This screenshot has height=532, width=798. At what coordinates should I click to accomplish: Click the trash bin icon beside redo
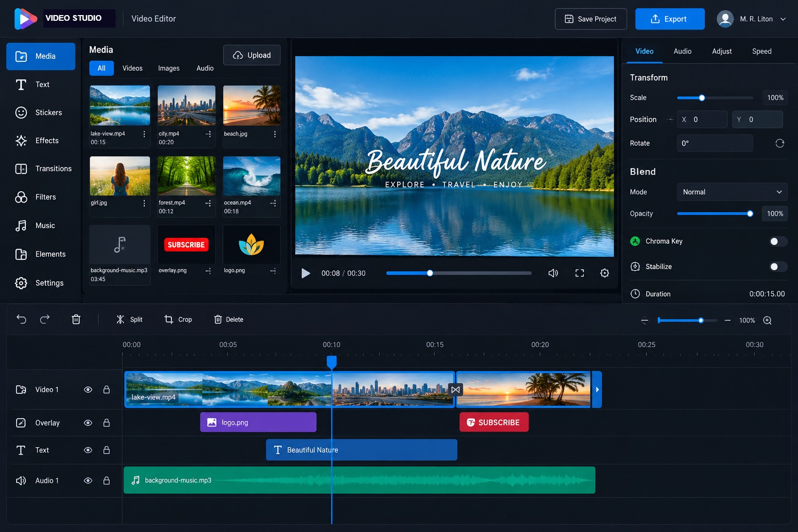[76, 319]
